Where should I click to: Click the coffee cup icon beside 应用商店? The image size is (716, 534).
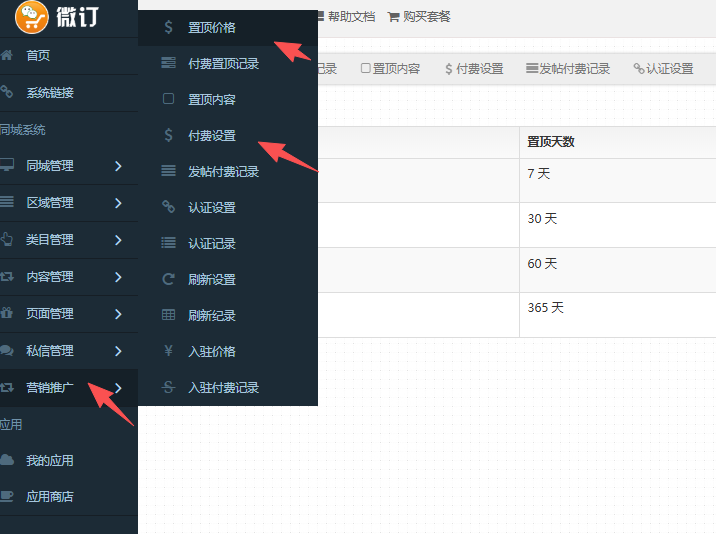click(x=7, y=496)
